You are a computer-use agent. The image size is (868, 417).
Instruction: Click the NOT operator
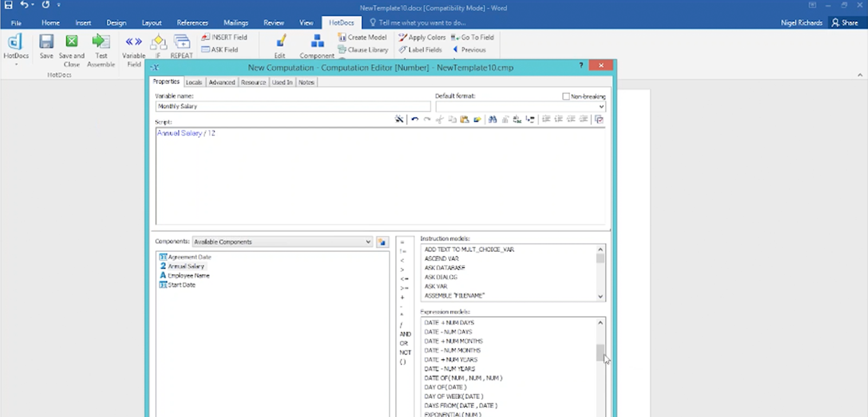[405, 353]
